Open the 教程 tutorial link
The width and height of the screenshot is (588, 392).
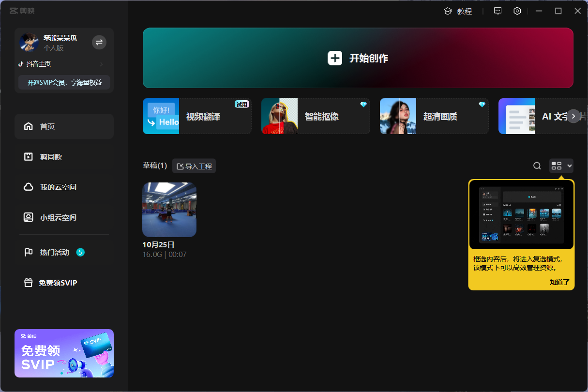[458, 11]
